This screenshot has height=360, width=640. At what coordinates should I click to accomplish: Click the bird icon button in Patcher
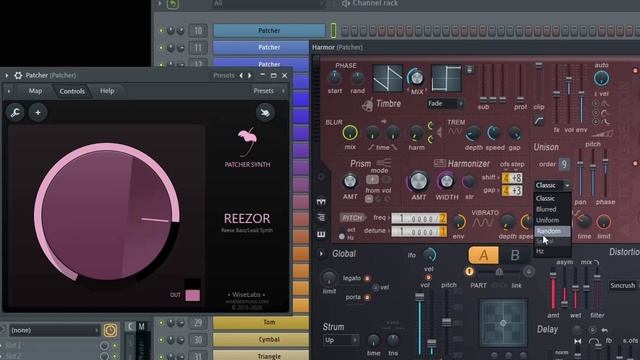pyautogui.click(x=265, y=112)
